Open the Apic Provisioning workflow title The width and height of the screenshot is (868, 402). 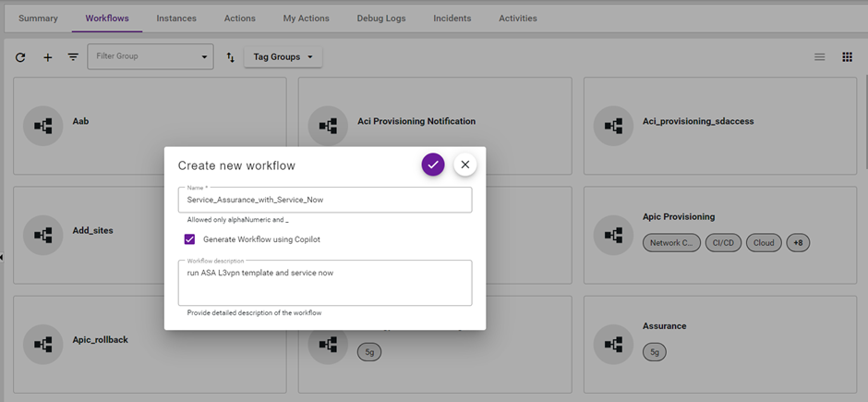point(679,216)
